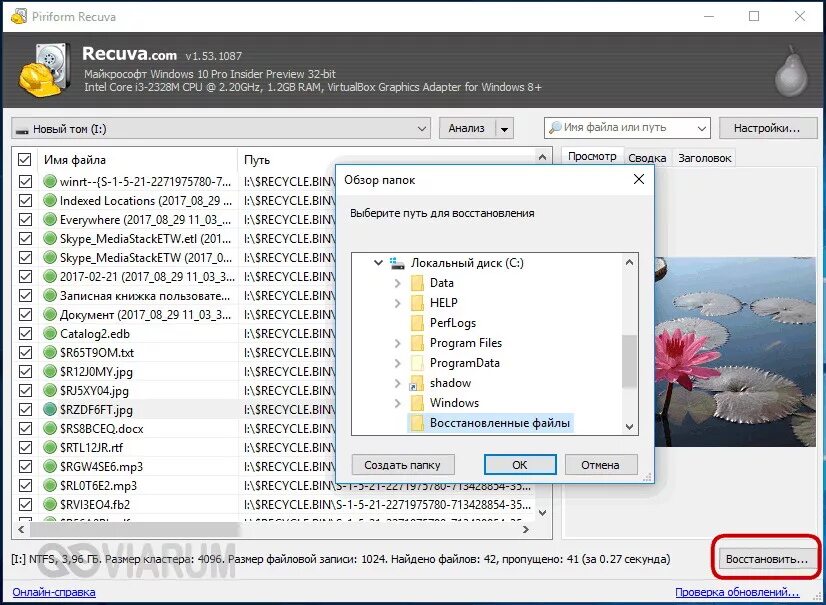Viewport: 826px width, 605px height.
Task: Click the green status dot of $RS8BCEQ.docx
Action: pyautogui.click(x=50, y=428)
